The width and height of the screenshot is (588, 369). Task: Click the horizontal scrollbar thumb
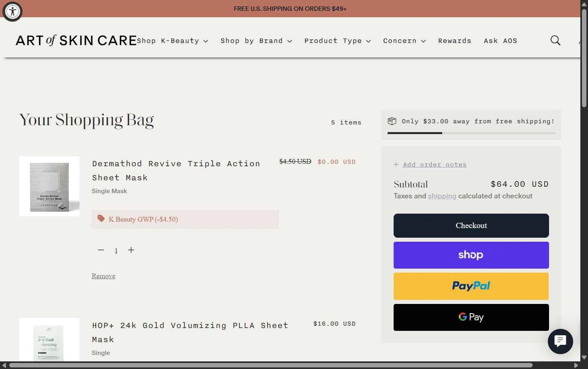point(271,365)
